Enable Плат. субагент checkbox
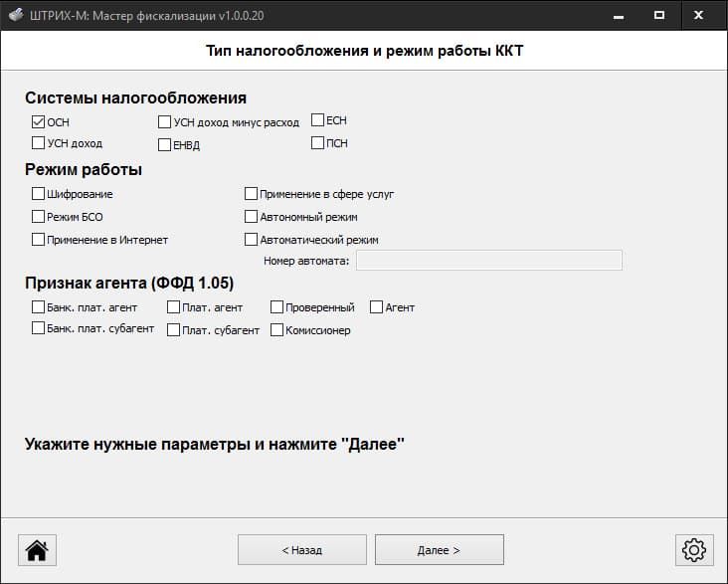Screen dimensions: 728x584 click(x=173, y=329)
